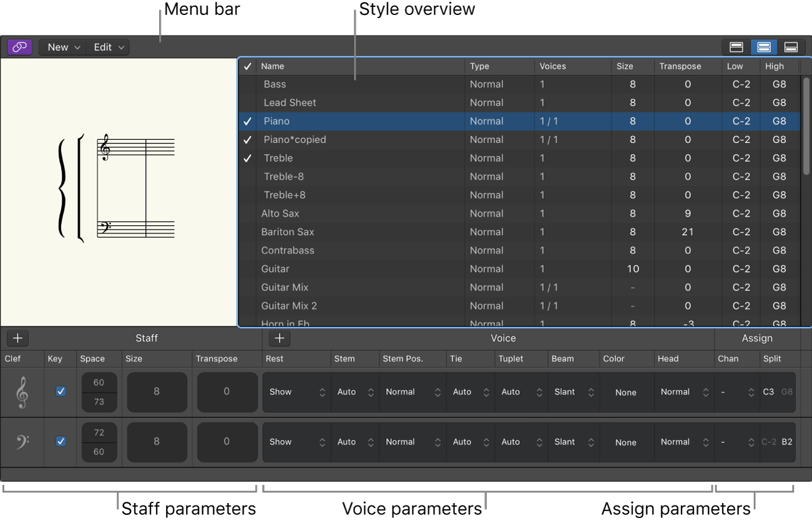Sort by the Name column header
The width and height of the screenshot is (812, 523).
tap(361, 66)
